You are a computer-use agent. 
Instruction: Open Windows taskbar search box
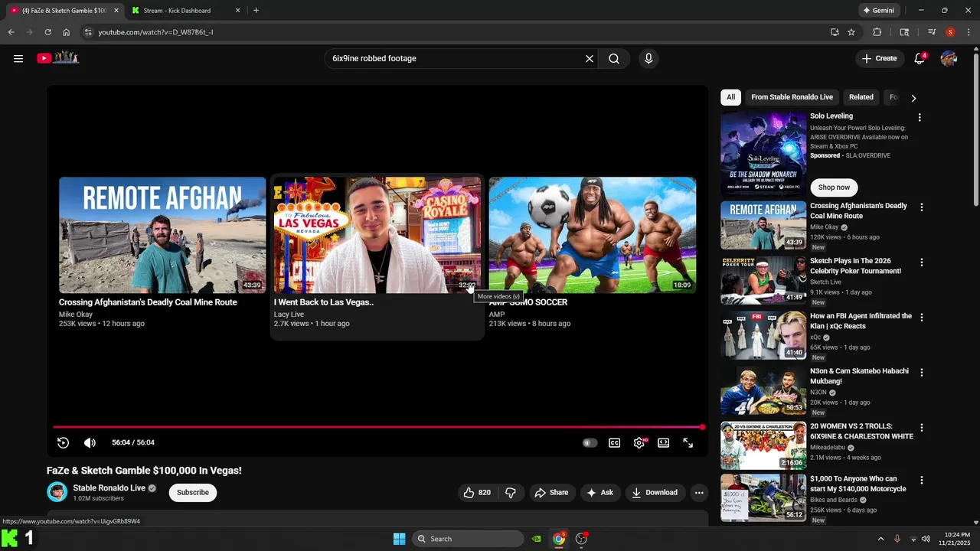[x=467, y=539]
